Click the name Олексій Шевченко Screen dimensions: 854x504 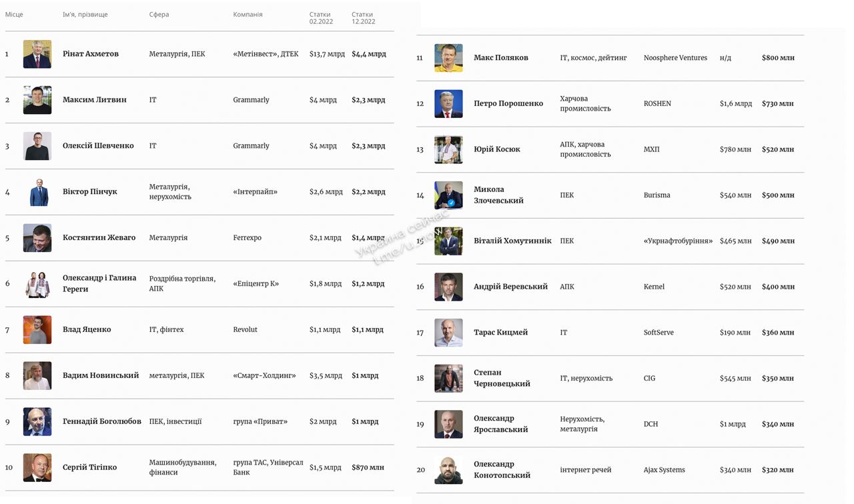(98, 146)
